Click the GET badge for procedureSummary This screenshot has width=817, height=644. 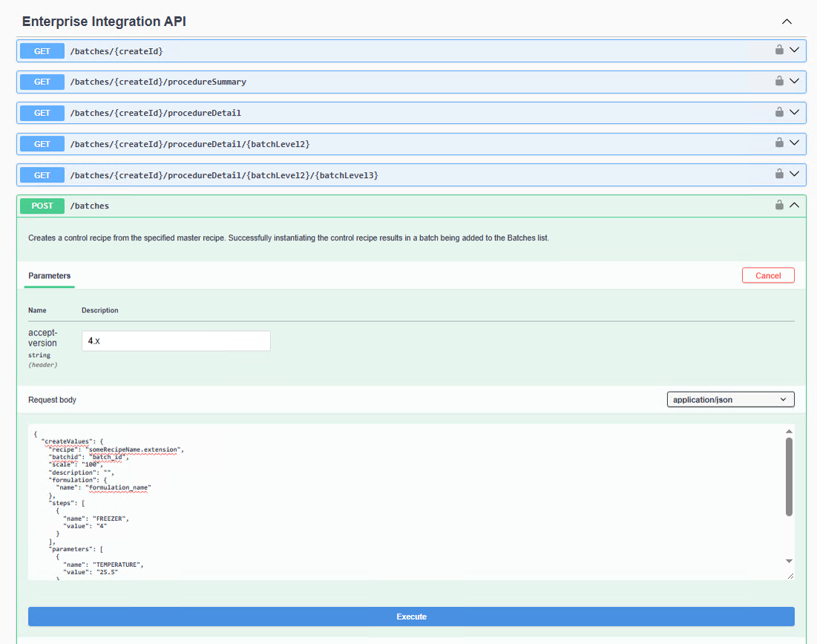coord(42,82)
